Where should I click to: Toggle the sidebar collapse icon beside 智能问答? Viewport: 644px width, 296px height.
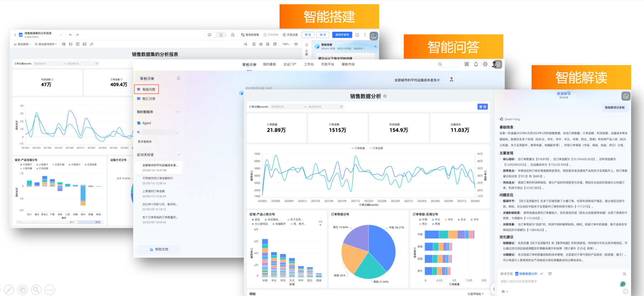tap(178, 78)
